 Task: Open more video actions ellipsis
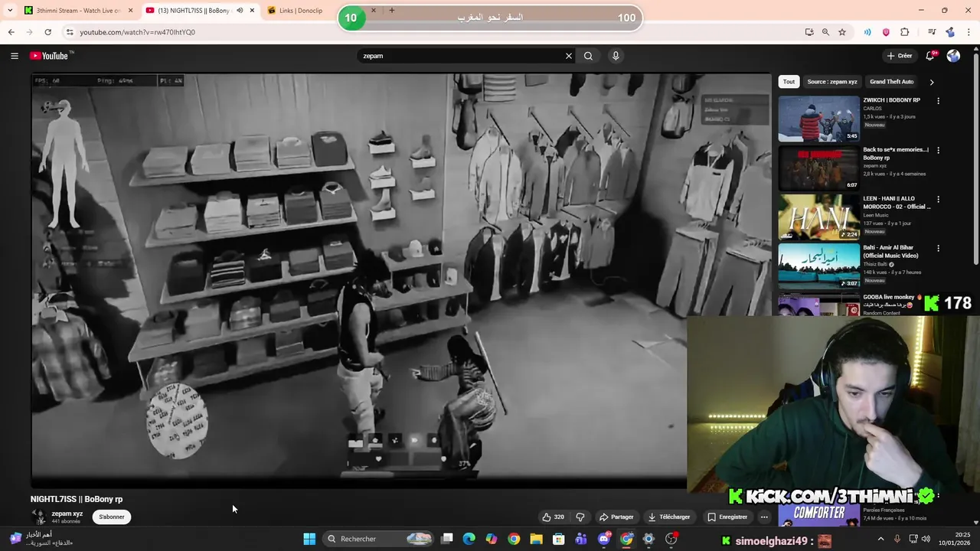point(764,517)
